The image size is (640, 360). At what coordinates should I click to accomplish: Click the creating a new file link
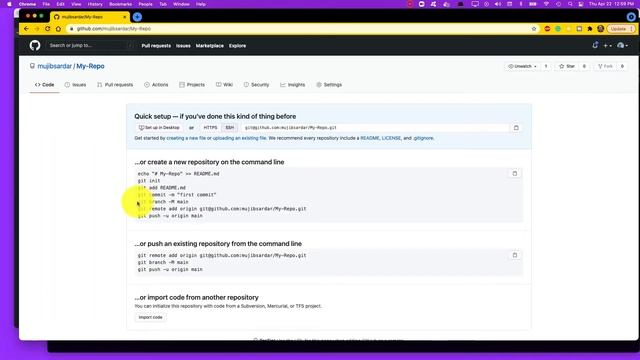186,138
